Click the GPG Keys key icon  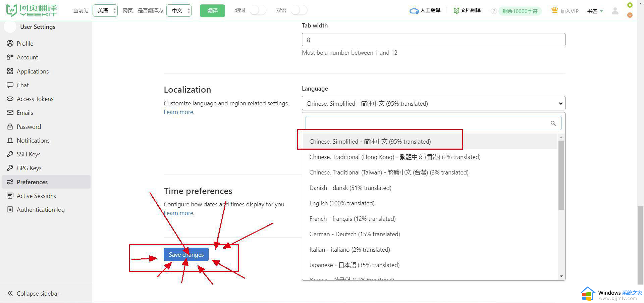pyautogui.click(x=10, y=168)
